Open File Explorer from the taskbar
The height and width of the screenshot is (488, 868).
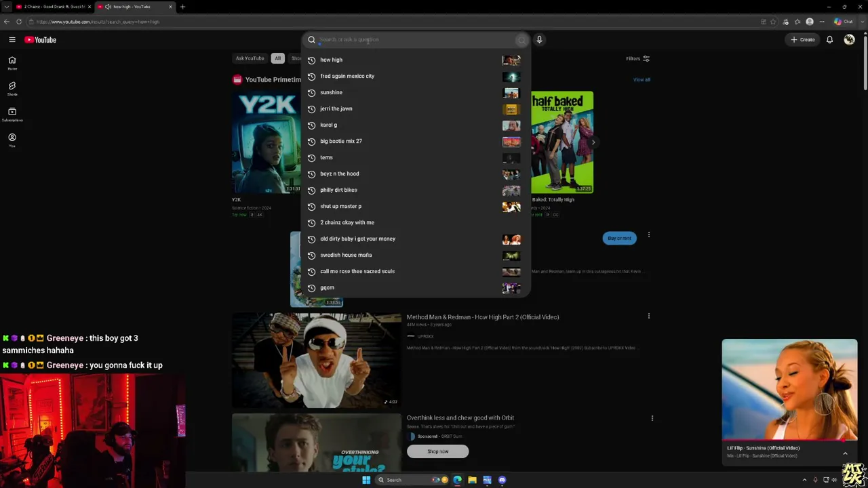pyautogui.click(x=472, y=480)
